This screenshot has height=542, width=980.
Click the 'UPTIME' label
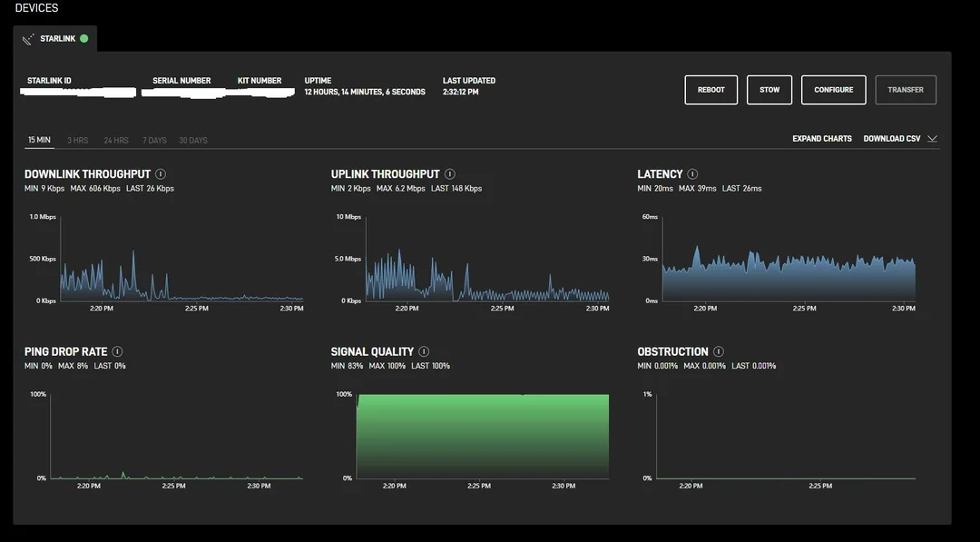coord(318,81)
